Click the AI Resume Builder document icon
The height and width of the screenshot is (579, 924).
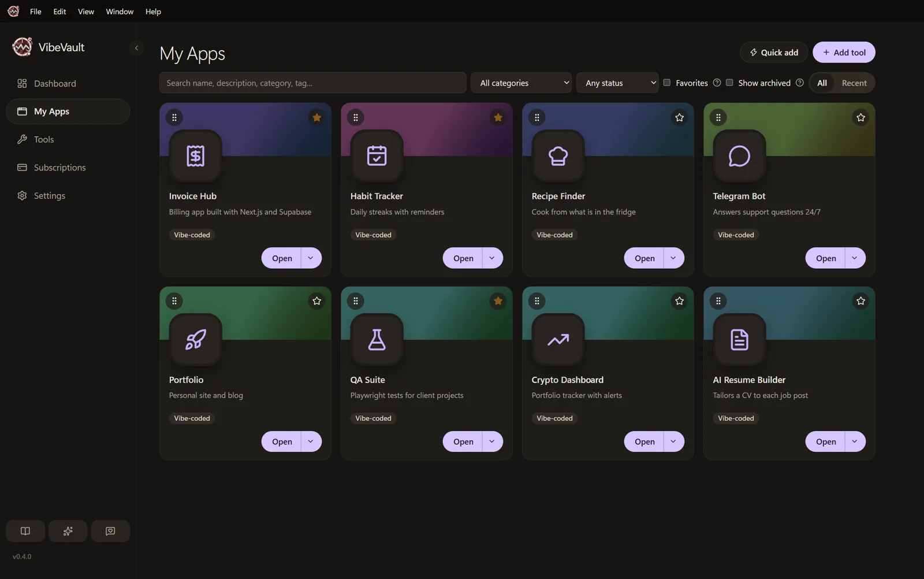click(x=739, y=340)
